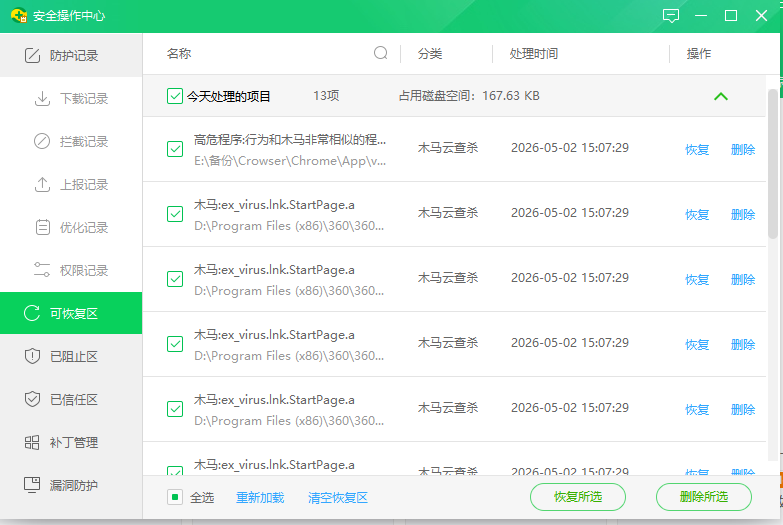This screenshot has width=783, height=525.
Task: Open 漏洞防护 in the sidebar
Action: (x=71, y=485)
